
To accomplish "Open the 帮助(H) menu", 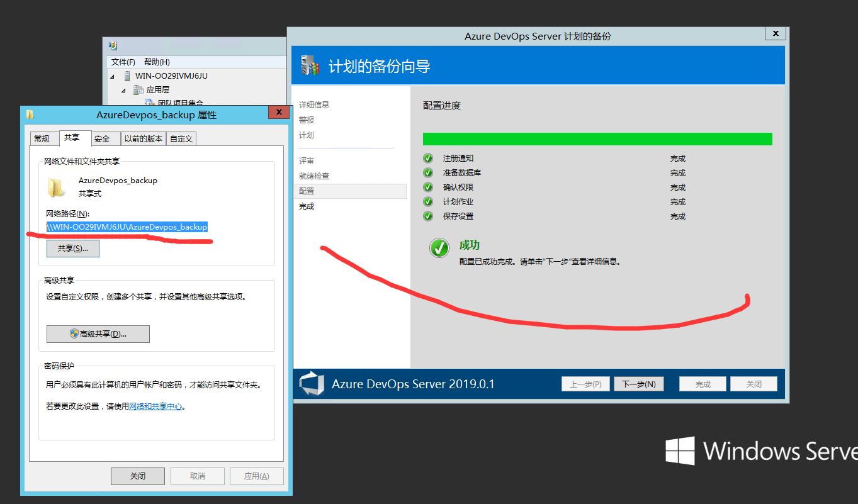I will [157, 62].
